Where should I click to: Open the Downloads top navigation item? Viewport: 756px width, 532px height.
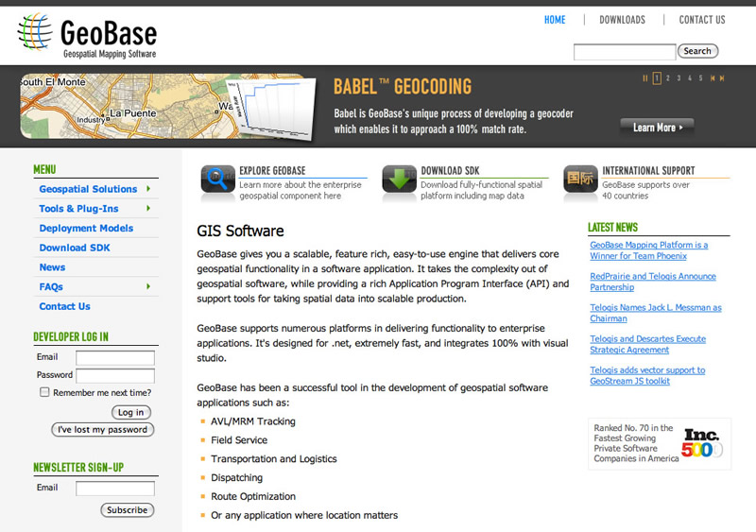pyautogui.click(x=622, y=20)
